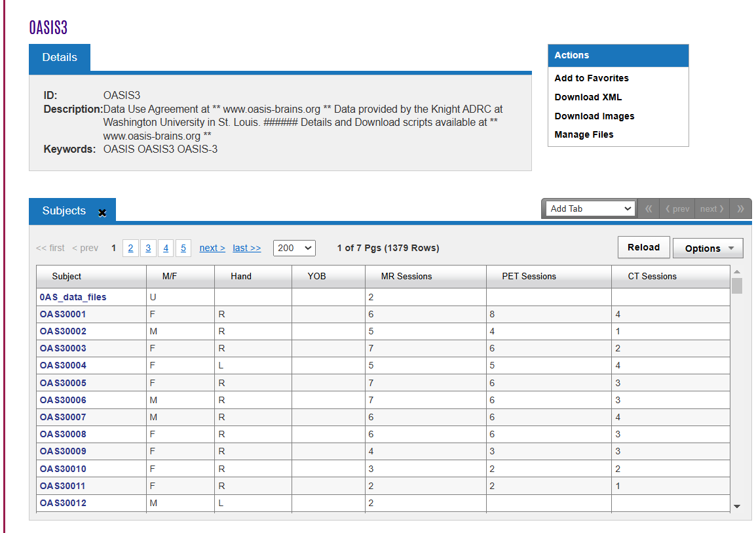Image resolution: width=756 pixels, height=533 pixels.
Task: Click the Actions panel header
Action: click(618, 56)
